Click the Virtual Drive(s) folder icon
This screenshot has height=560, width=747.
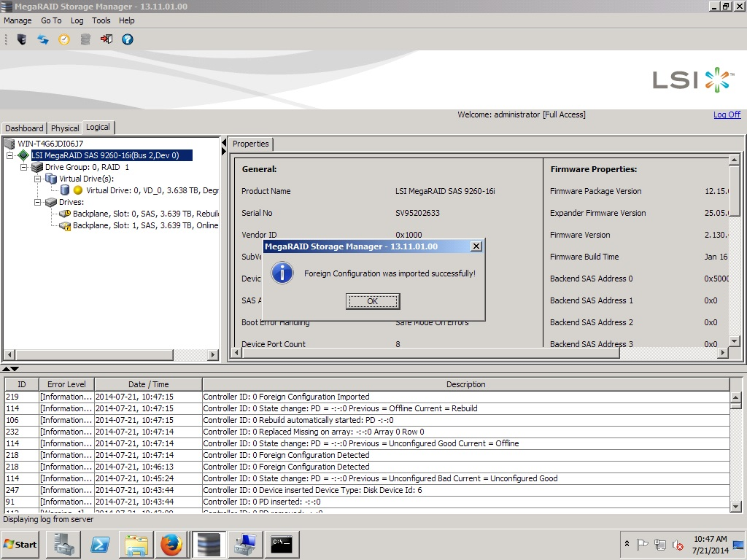pos(51,179)
